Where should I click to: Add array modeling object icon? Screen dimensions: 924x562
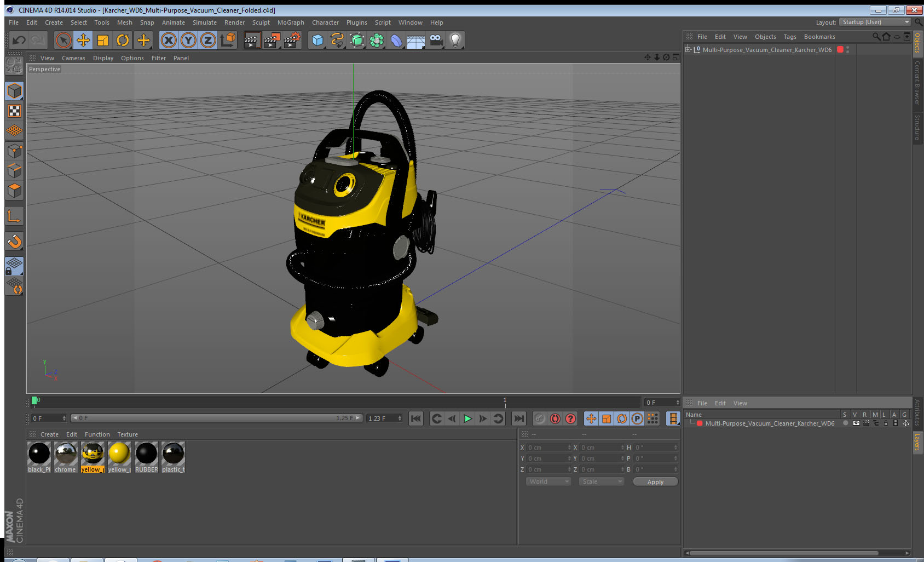(x=377, y=40)
